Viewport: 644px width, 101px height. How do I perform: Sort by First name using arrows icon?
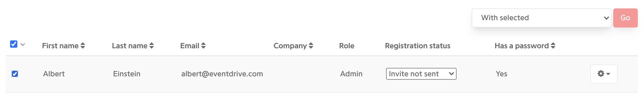(x=83, y=46)
